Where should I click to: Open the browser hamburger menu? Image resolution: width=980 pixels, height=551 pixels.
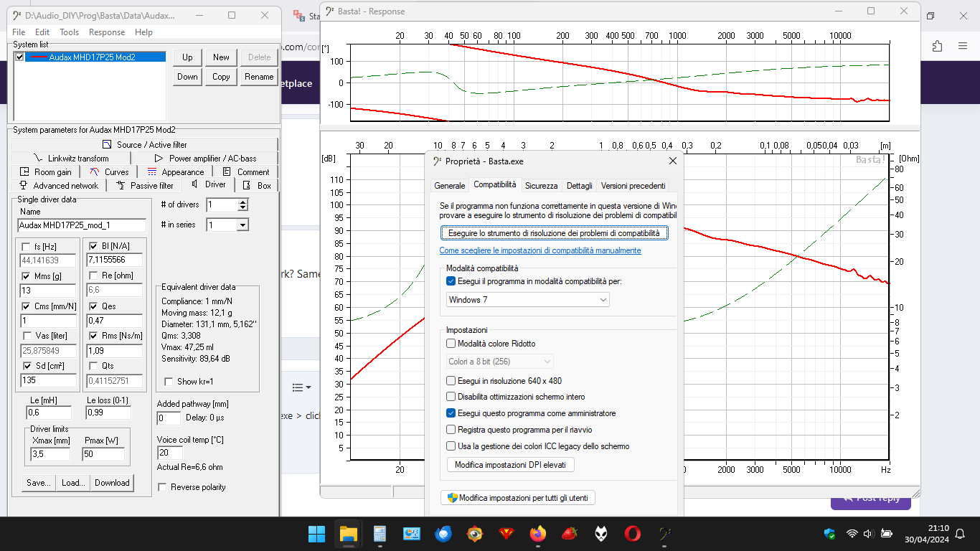pyautogui.click(x=963, y=46)
